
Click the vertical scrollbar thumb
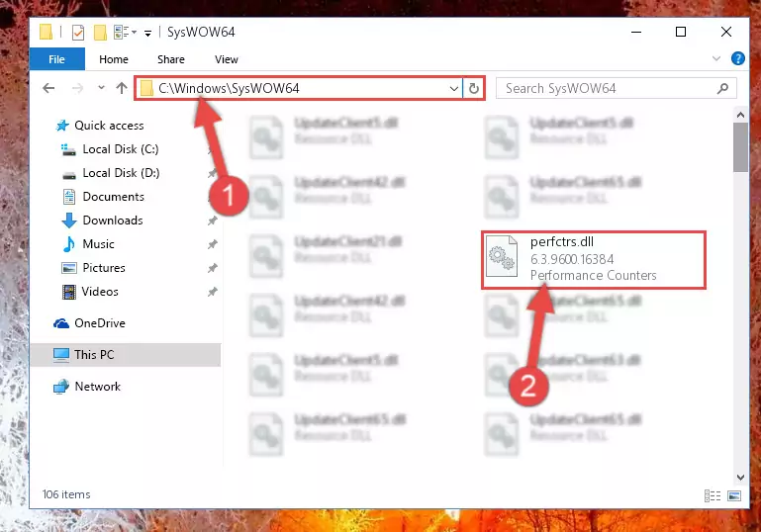coord(740,147)
